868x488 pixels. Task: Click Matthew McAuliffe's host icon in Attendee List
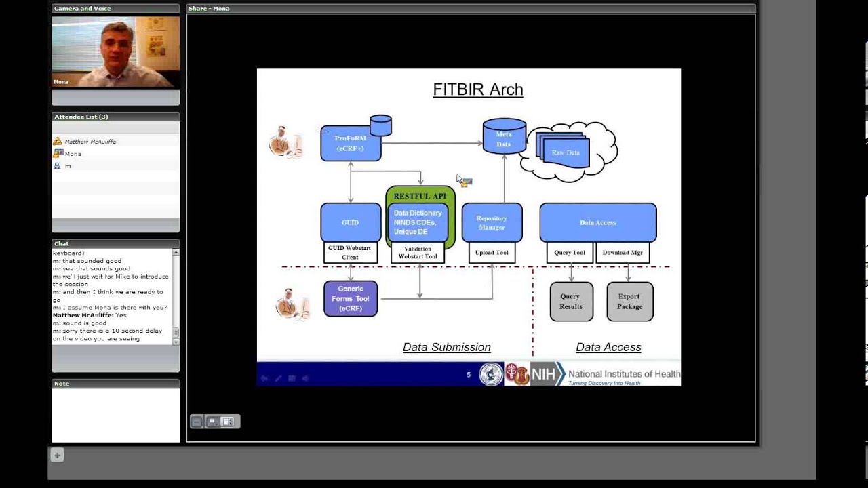(58, 142)
